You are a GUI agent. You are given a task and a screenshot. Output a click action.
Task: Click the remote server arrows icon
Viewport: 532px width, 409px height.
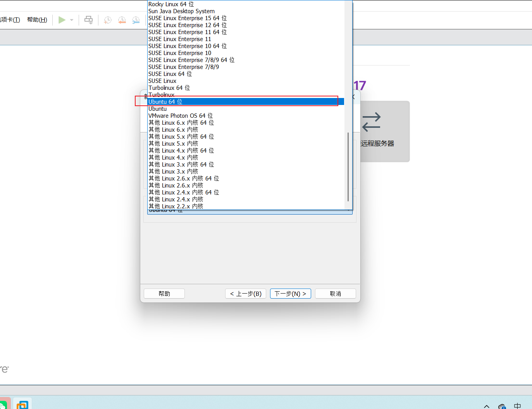pyautogui.click(x=371, y=122)
